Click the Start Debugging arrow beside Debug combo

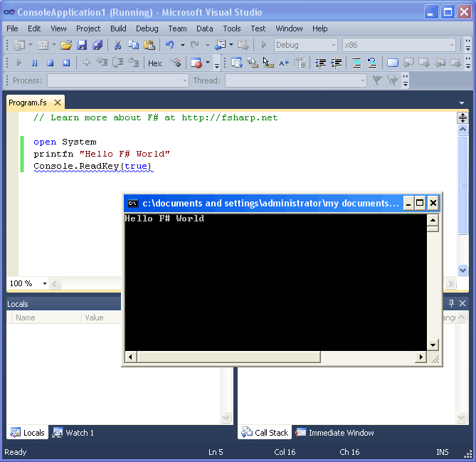coord(263,46)
